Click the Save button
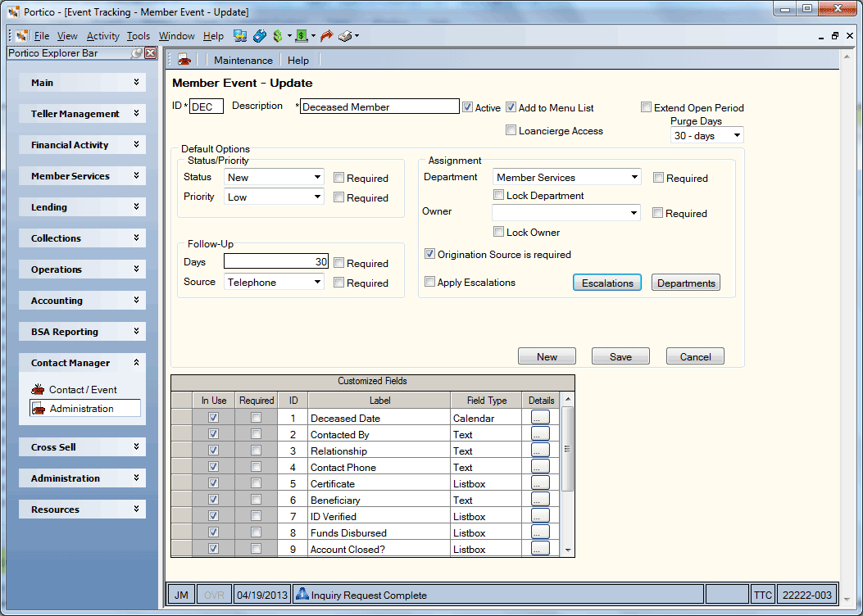The image size is (863, 616). click(620, 356)
